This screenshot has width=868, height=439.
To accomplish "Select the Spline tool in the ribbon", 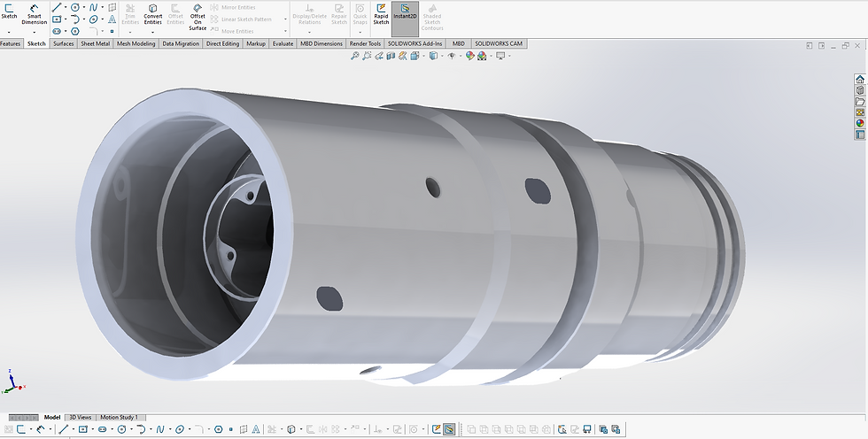I will point(93,7).
